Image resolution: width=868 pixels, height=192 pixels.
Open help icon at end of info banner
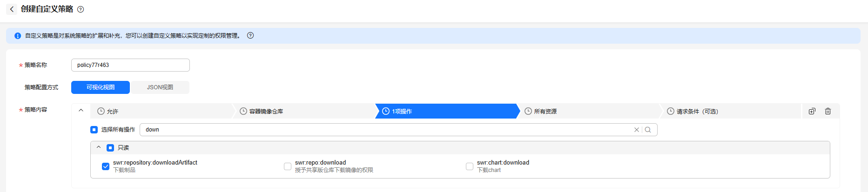point(250,35)
